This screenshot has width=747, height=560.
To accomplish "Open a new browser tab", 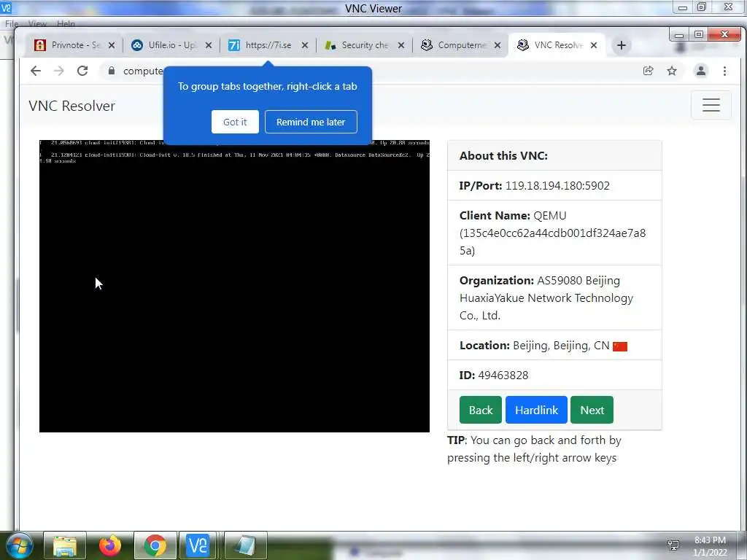I will tap(622, 45).
